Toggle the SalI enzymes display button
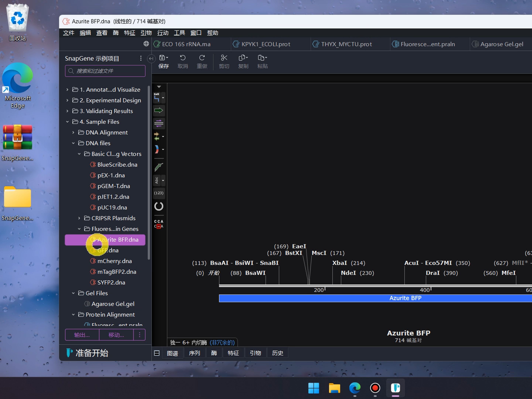Screen dimensions: 532x399 (x=157, y=98)
